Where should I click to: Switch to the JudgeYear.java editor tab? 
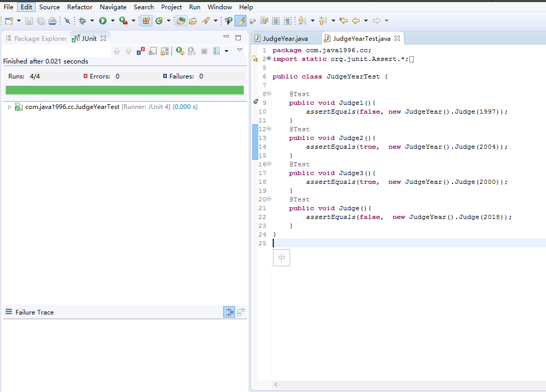285,38
